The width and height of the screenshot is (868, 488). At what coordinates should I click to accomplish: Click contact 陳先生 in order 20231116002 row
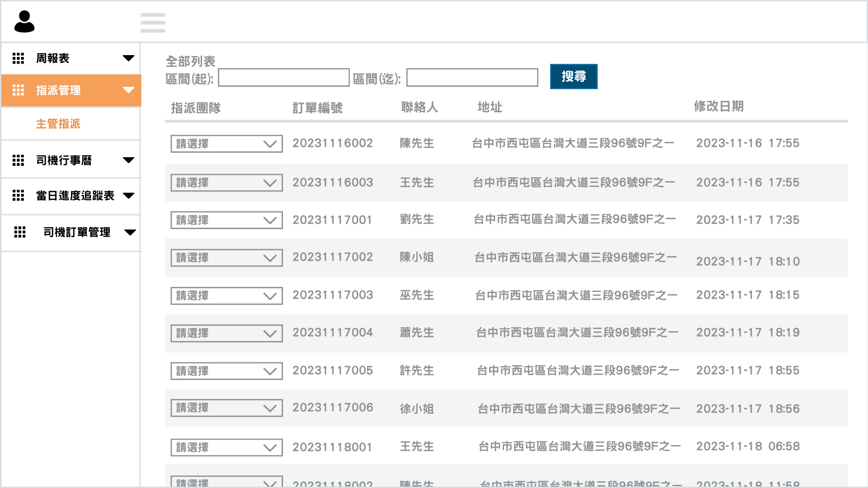417,143
